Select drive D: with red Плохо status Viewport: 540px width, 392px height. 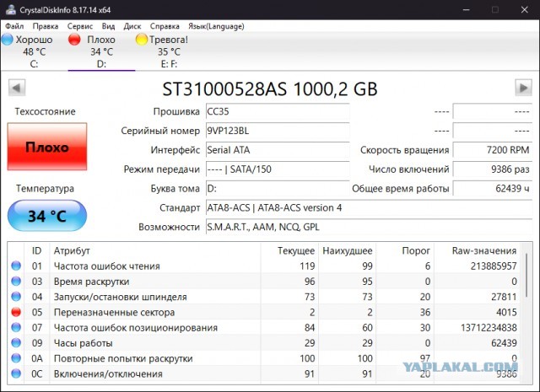coord(101,51)
